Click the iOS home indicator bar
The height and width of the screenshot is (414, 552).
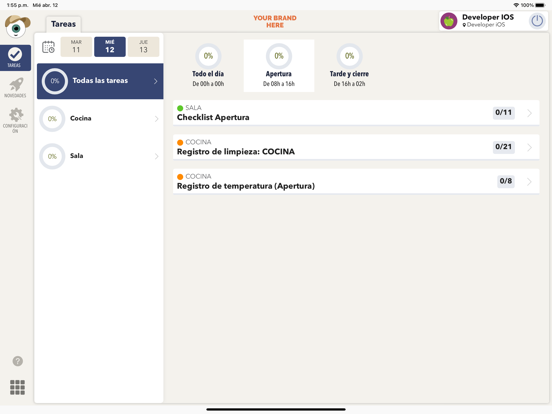(276, 409)
